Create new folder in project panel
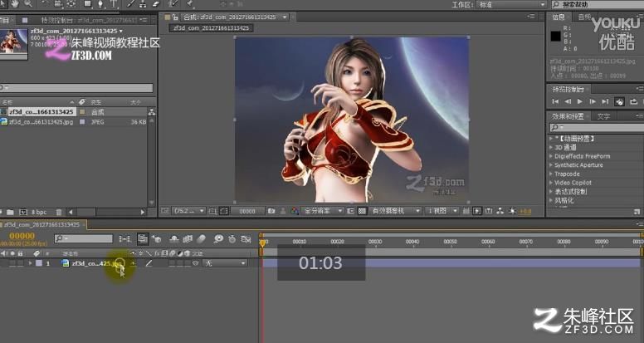The width and height of the screenshot is (644, 343). [10, 212]
